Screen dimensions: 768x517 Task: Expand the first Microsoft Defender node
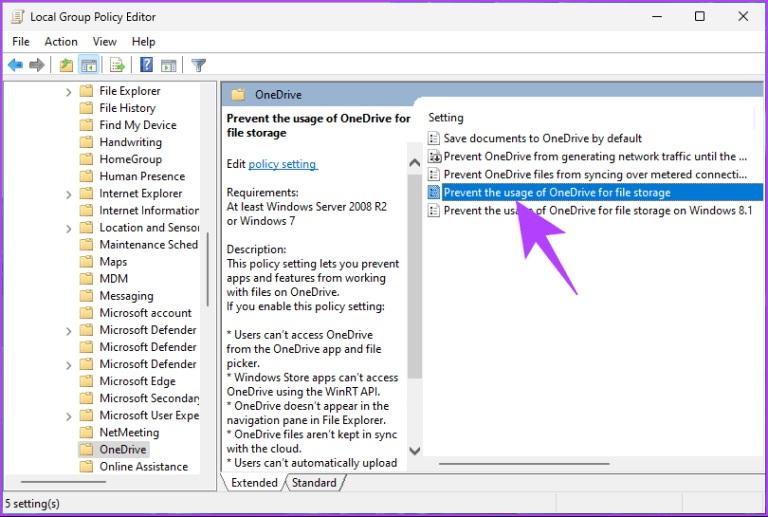point(69,331)
